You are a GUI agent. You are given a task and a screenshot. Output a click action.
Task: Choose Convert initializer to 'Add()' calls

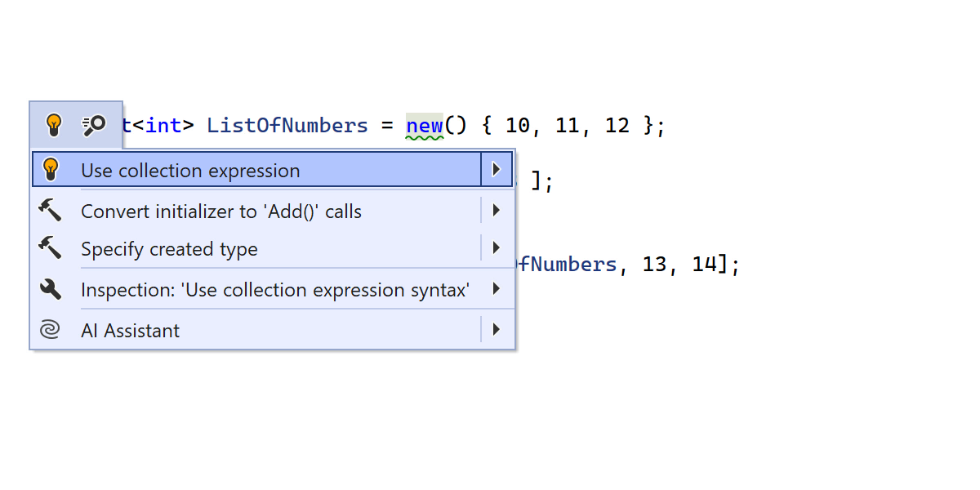220,212
